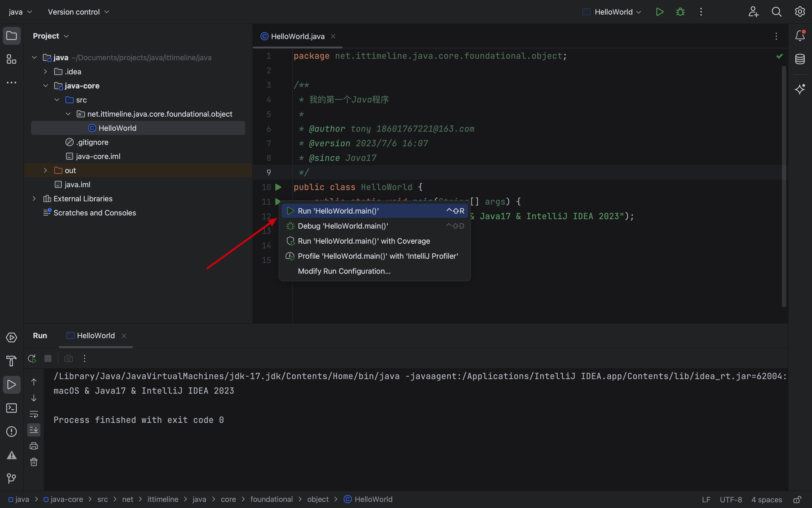Open IDE settings gear
Viewport: 812px width, 508px height.
800,12
